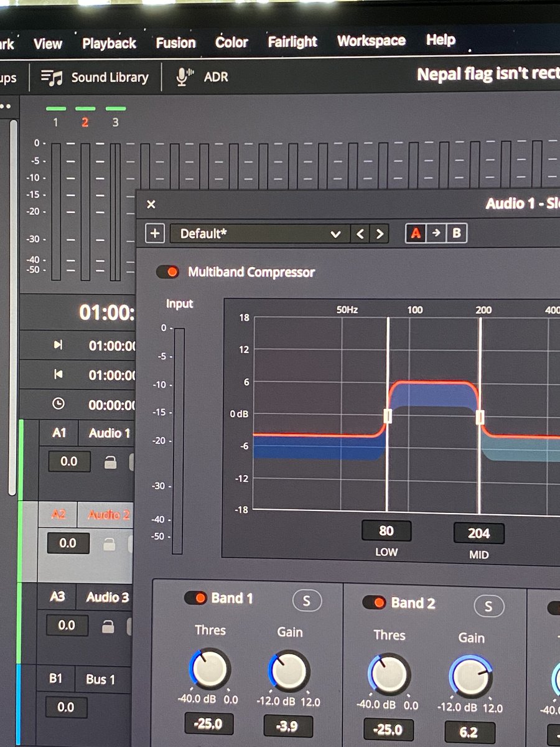Viewport: 560px width, 747px height.
Task: Open the ADR microphone panel
Action: (203, 77)
